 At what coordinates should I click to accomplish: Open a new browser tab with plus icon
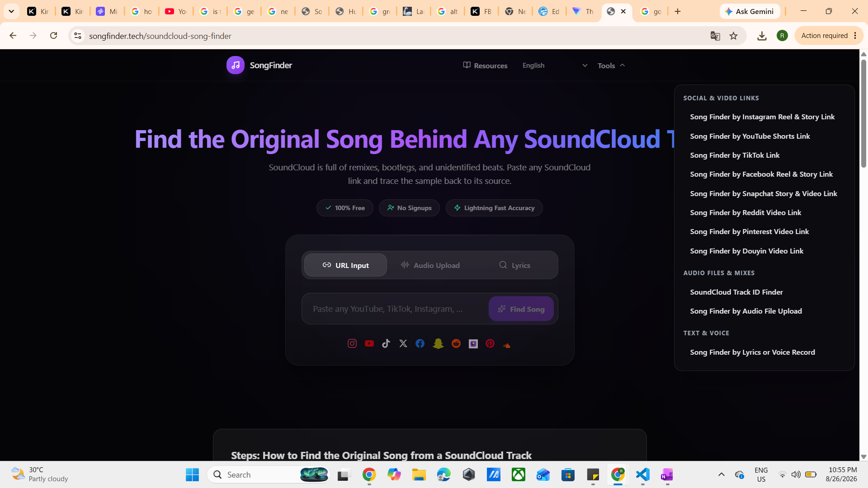pyautogui.click(x=678, y=11)
